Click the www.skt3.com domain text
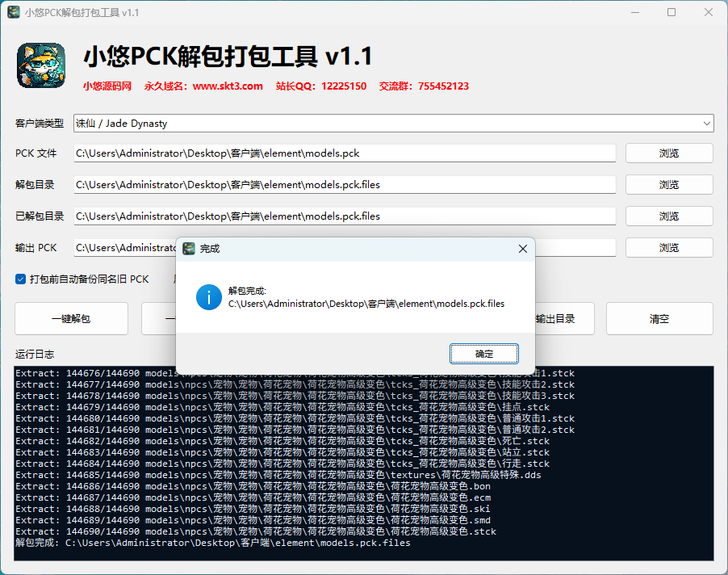Viewport: 728px width, 575px height. tap(228, 86)
